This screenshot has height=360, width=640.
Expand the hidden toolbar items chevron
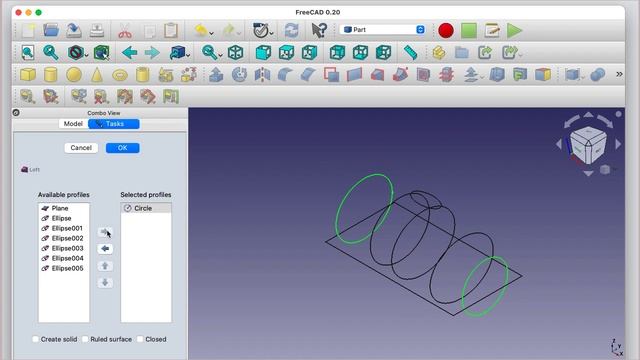point(619,74)
